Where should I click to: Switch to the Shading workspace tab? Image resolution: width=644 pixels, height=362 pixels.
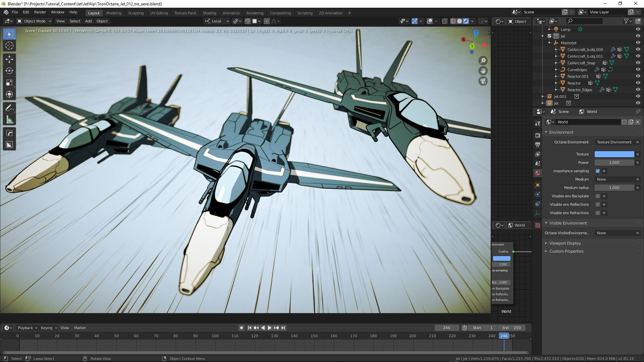(209, 13)
